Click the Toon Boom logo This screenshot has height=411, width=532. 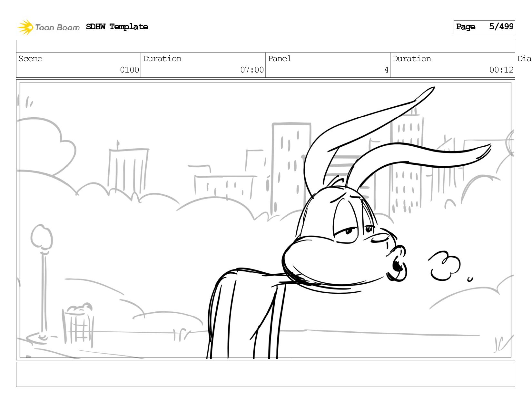48,27
